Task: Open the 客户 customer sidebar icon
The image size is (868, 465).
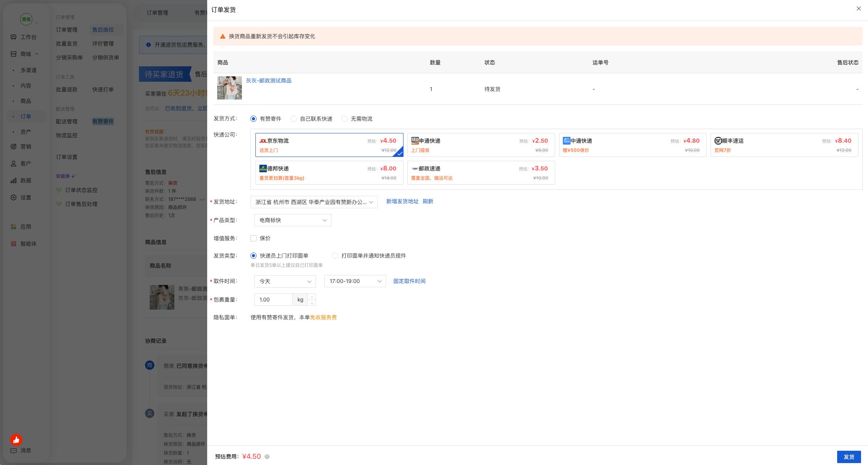Action: coord(14,163)
